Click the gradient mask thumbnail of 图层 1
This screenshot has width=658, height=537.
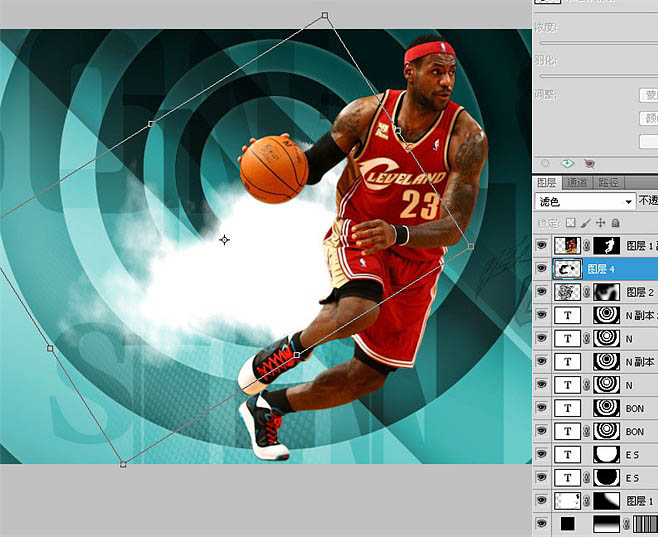point(606,501)
